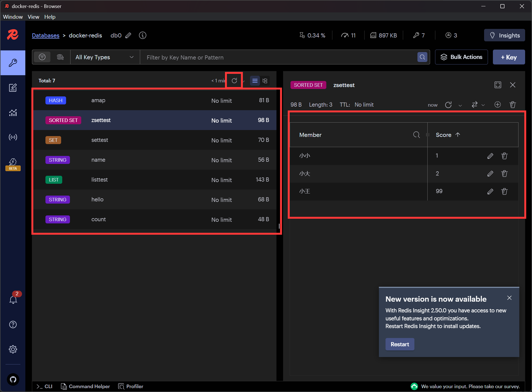Open the help question mark icon

pyautogui.click(x=13, y=325)
